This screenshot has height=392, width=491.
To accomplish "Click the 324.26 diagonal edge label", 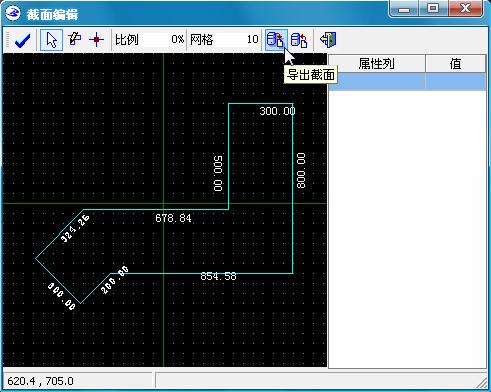I will (75, 229).
